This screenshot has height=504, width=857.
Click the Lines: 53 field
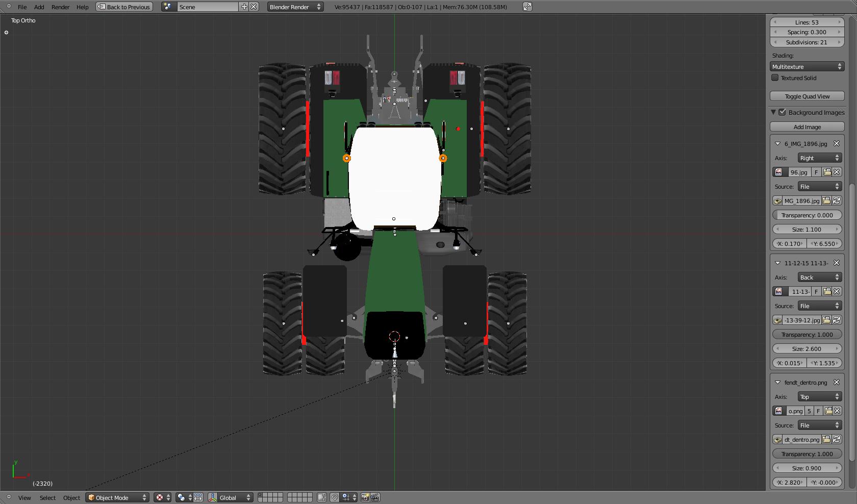coord(807,22)
